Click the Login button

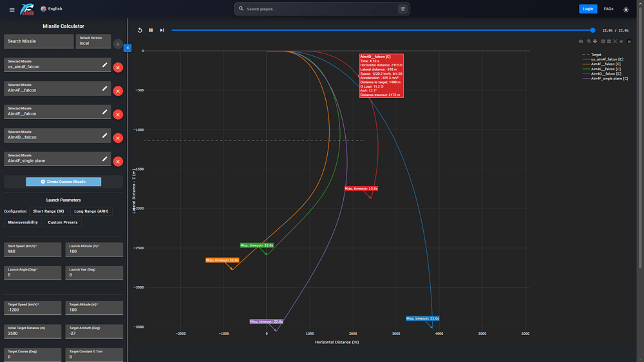click(x=588, y=8)
